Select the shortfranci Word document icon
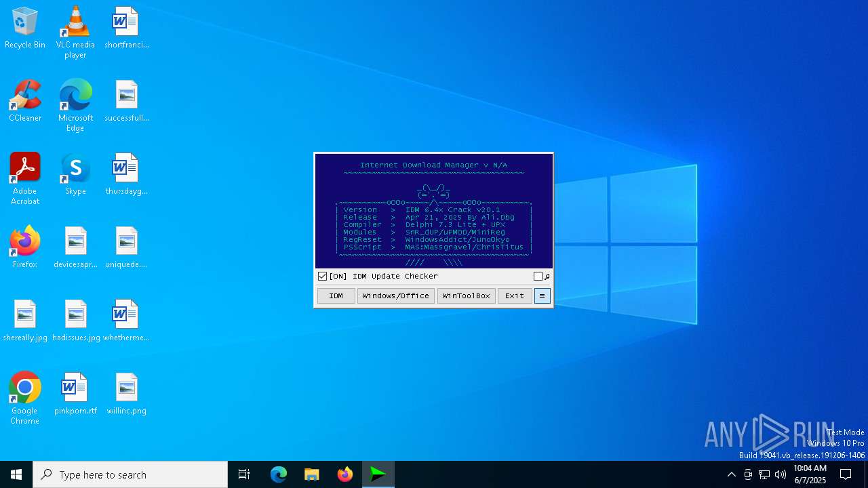868x488 pixels. click(126, 28)
